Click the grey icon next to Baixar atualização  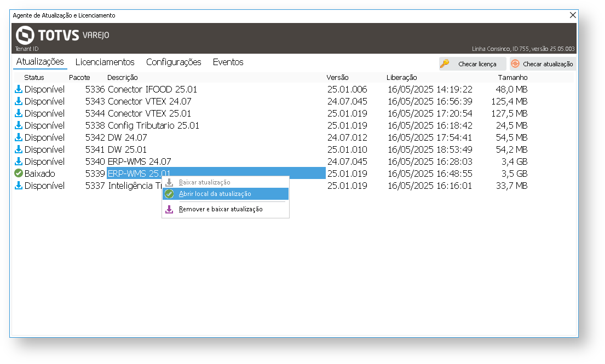(169, 182)
